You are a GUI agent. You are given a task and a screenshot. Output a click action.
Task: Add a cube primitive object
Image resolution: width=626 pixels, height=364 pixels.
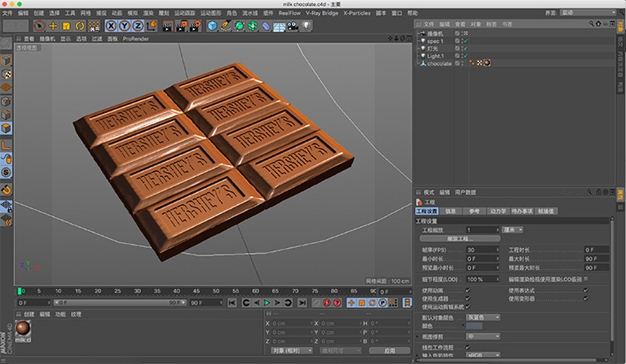[x=213, y=26]
